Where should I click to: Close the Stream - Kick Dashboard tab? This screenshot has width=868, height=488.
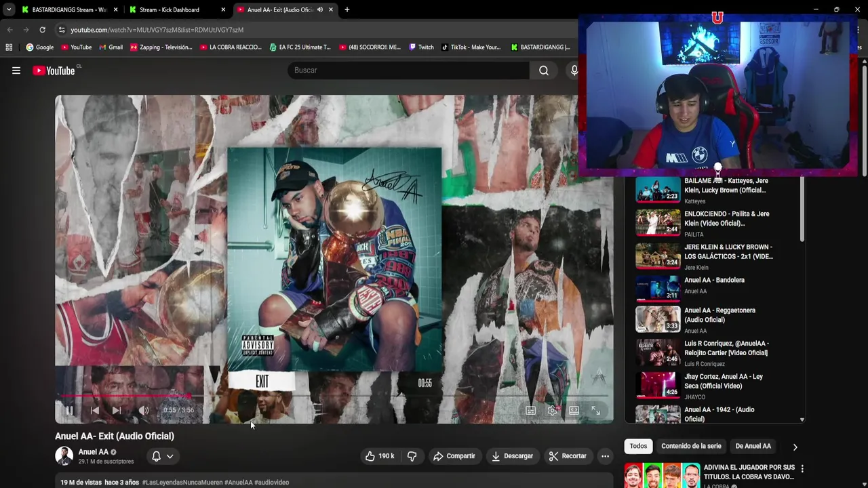223,9
